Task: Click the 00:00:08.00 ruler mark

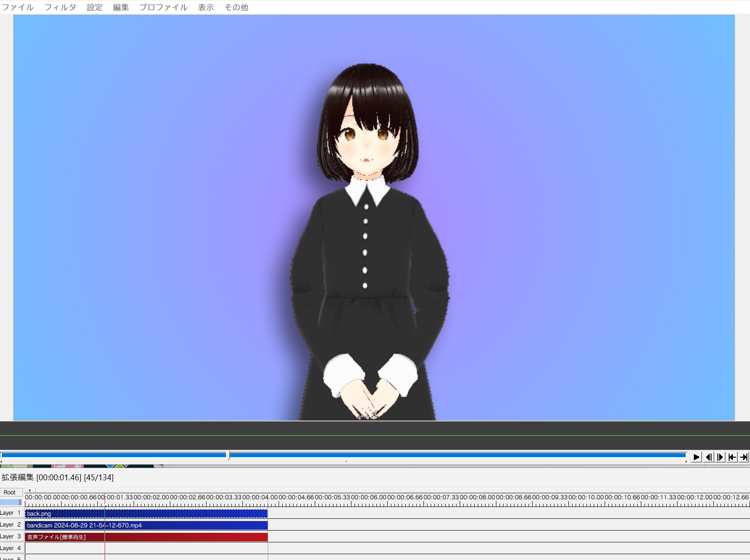Action: click(x=477, y=497)
